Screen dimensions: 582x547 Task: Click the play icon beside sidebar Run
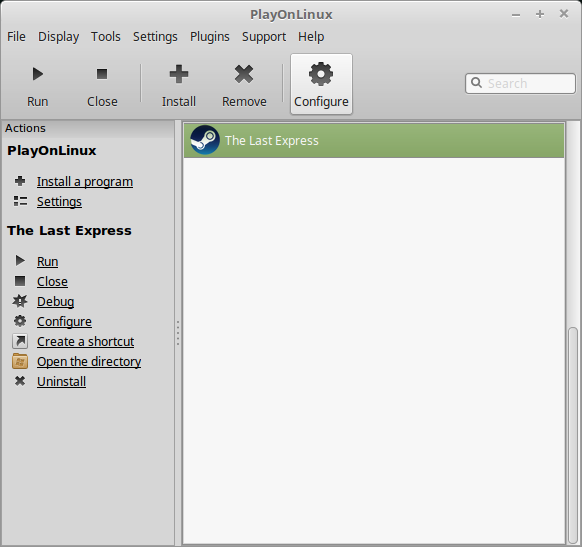click(x=20, y=261)
